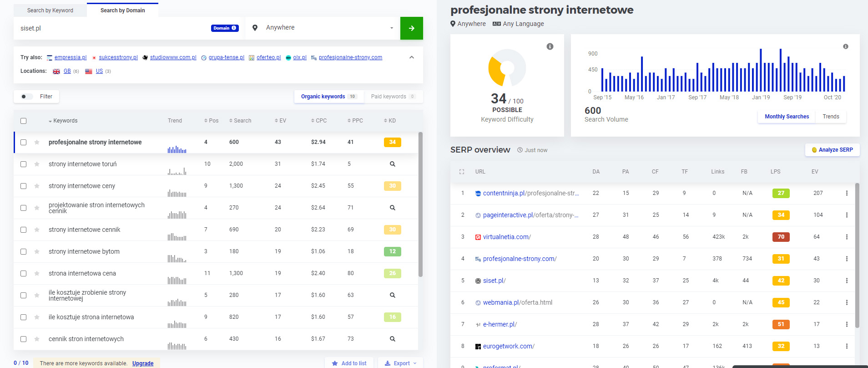The image size is (868, 368).
Task: Click the expand icon in SERP table header
Action: [x=462, y=172]
